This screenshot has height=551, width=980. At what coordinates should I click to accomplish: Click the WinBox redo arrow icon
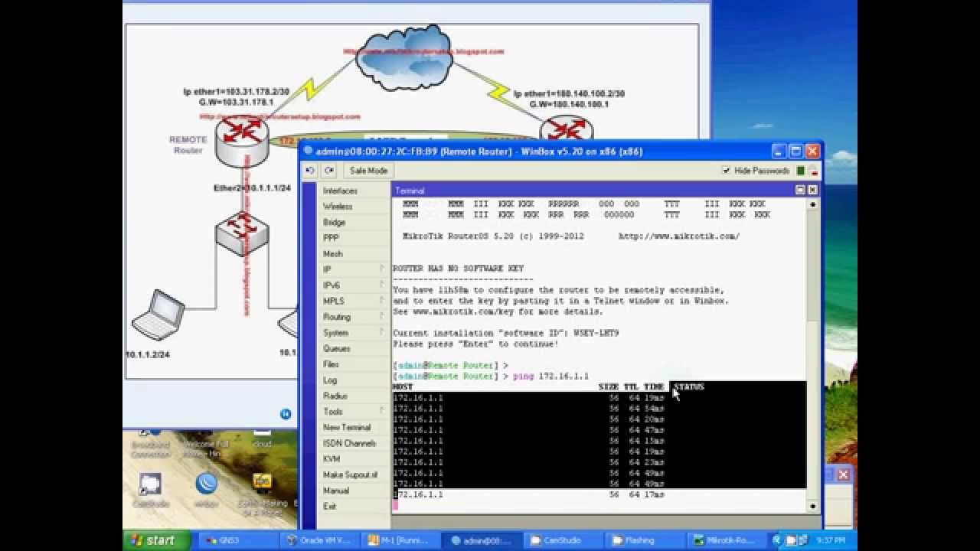329,171
